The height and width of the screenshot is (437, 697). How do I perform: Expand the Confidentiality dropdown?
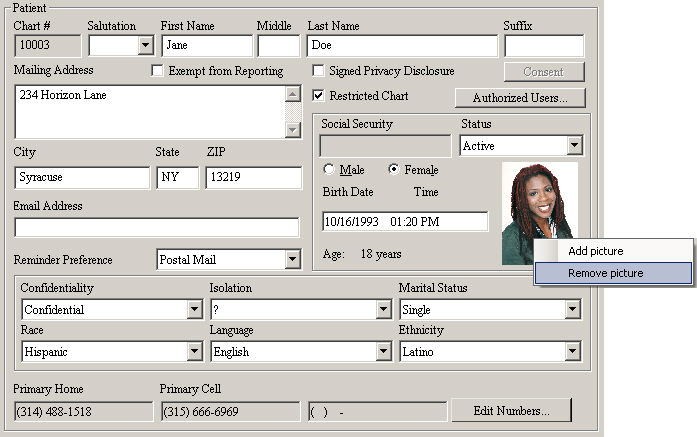point(195,310)
